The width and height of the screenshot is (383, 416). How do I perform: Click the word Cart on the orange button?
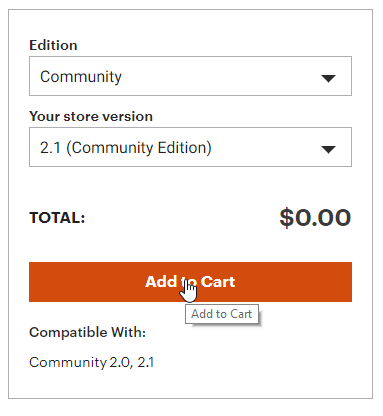click(218, 282)
